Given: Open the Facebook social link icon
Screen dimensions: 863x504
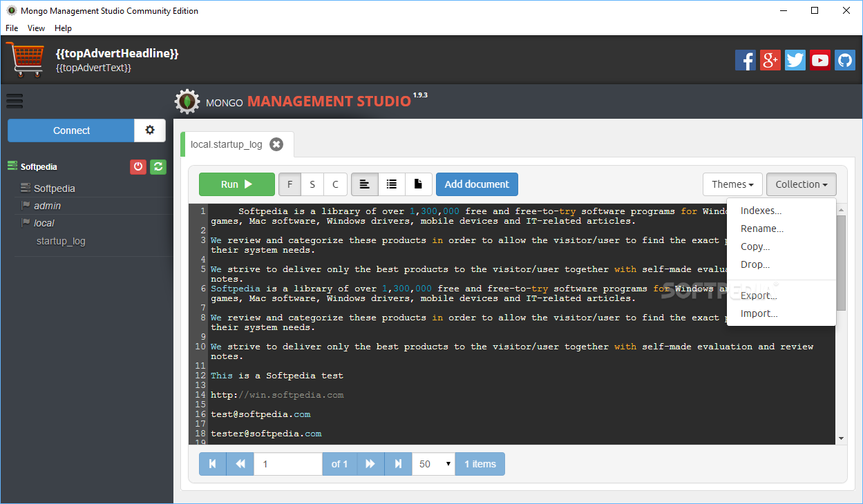Looking at the screenshot, I should (746, 60).
